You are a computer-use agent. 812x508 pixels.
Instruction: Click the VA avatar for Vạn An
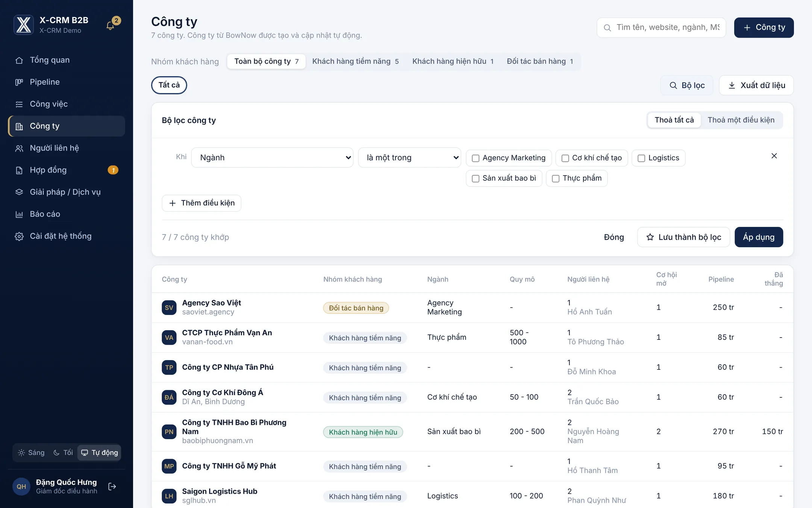pos(169,338)
